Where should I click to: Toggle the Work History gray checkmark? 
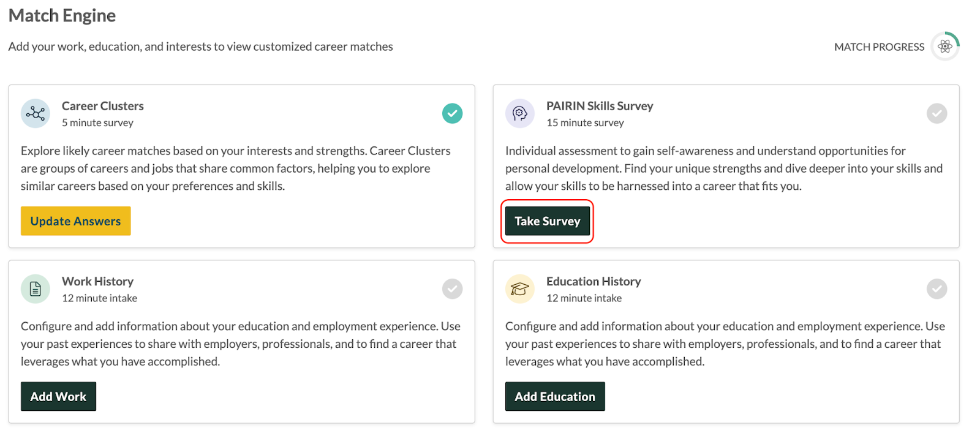click(x=452, y=288)
